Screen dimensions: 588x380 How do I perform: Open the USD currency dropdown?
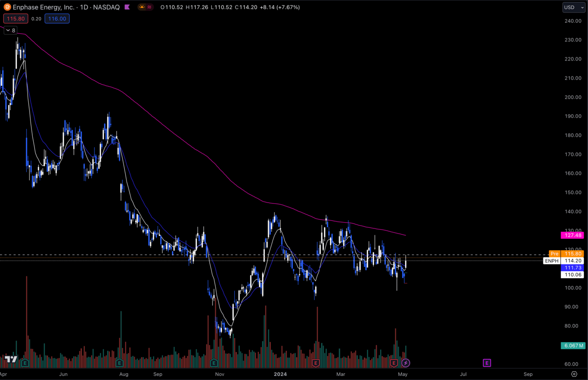574,7
